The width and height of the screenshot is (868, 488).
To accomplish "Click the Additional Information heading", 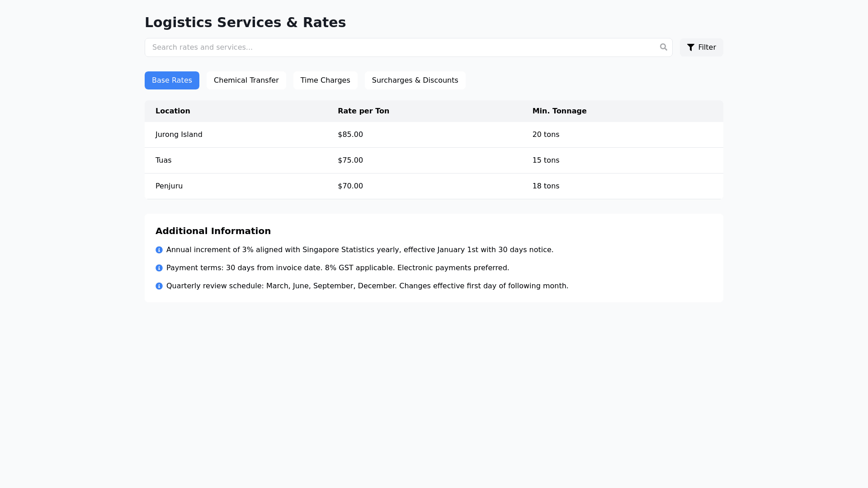I will [x=213, y=231].
